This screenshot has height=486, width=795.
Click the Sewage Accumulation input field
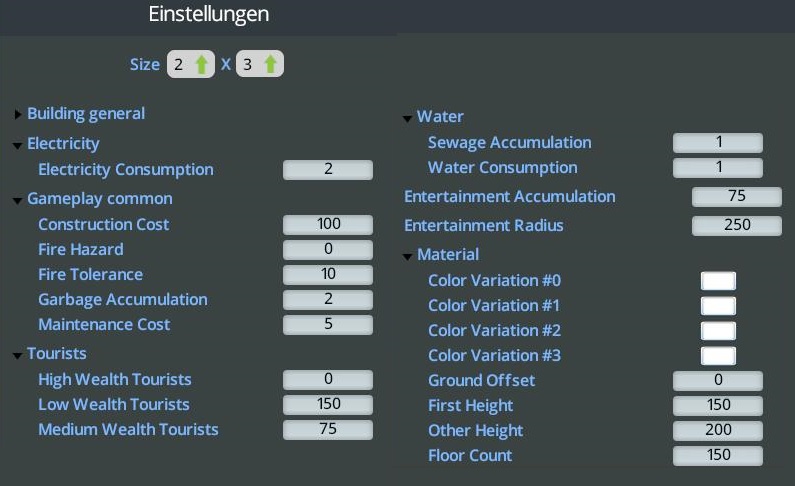[x=718, y=143]
